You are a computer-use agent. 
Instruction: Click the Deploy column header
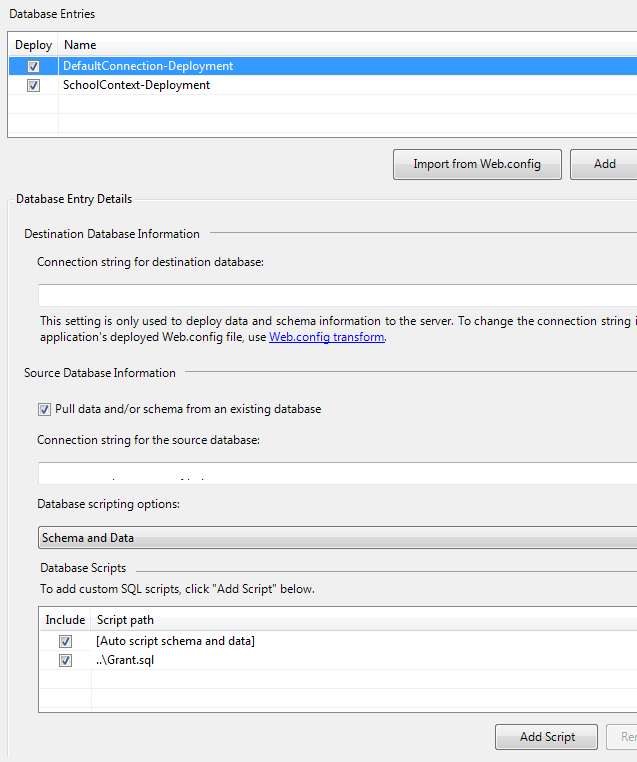(x=33, y=45)
